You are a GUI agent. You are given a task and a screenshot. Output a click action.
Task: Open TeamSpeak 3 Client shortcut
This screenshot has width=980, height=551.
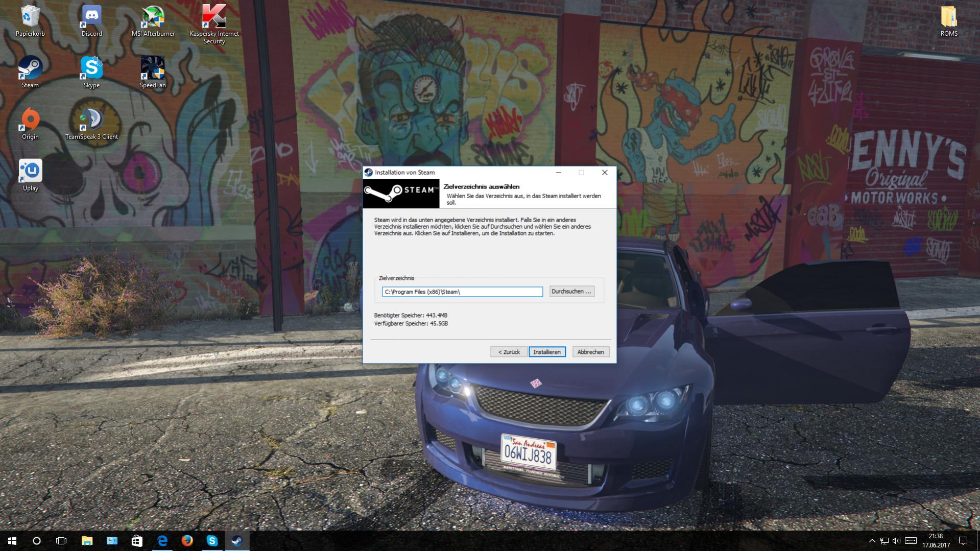click(91, 124)
